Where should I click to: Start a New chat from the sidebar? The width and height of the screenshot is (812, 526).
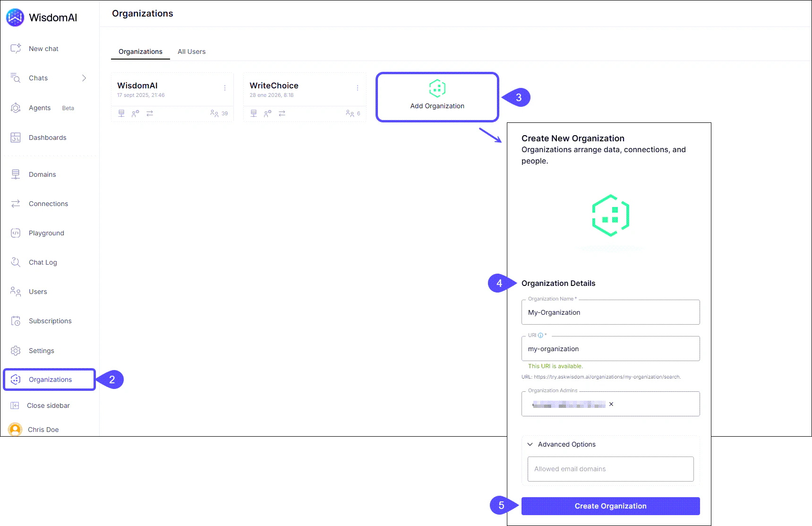[43, 48]
